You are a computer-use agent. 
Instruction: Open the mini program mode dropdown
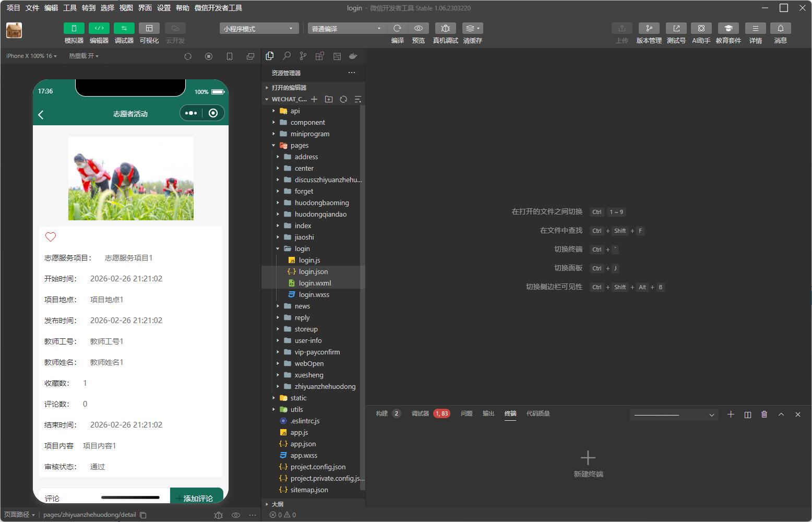[259, 29]
